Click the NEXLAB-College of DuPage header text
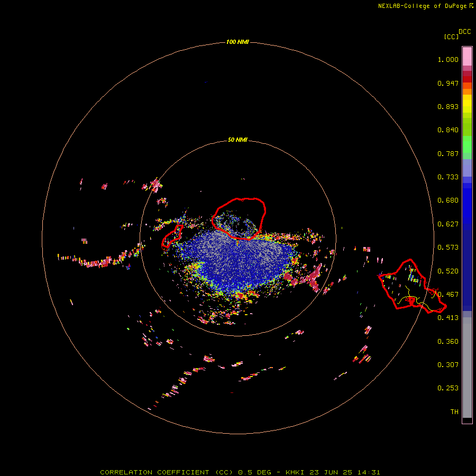 (425, 6)
